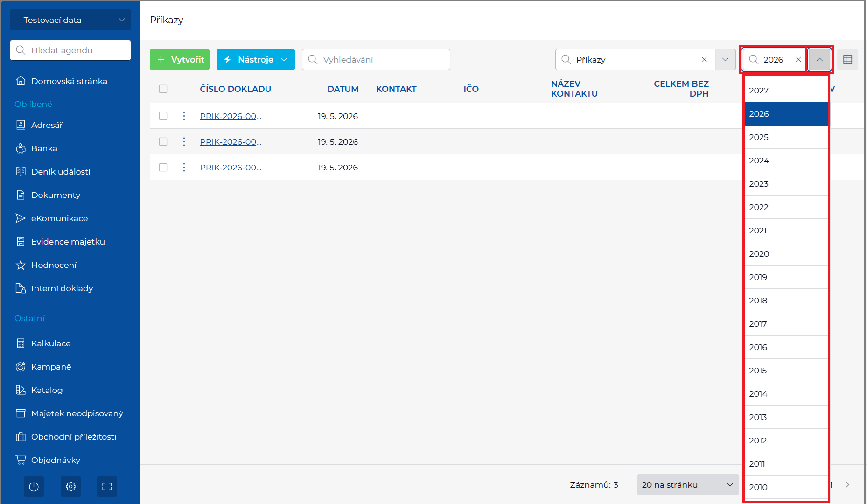Click the power logout icon
The width and height of the screenshot is (867, 504).
pos(34,487)
